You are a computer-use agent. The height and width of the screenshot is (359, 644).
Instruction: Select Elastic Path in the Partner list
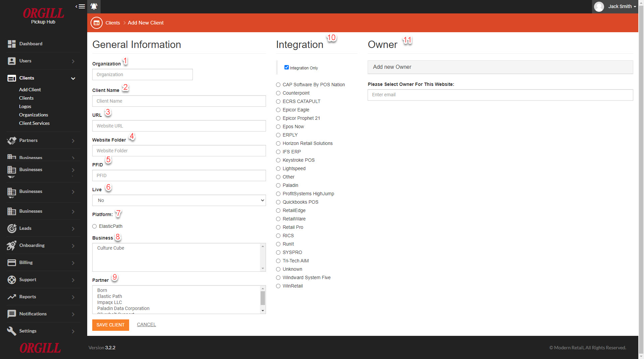click(110, 296)
